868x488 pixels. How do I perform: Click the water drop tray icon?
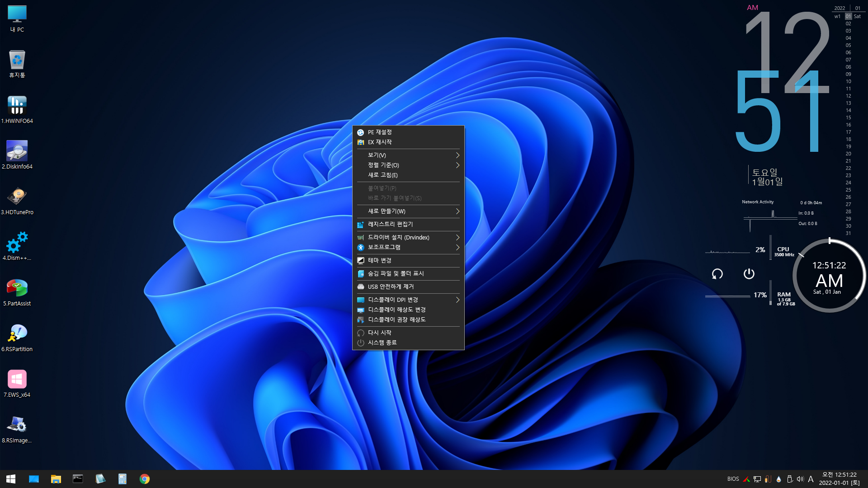coord(778,479)
